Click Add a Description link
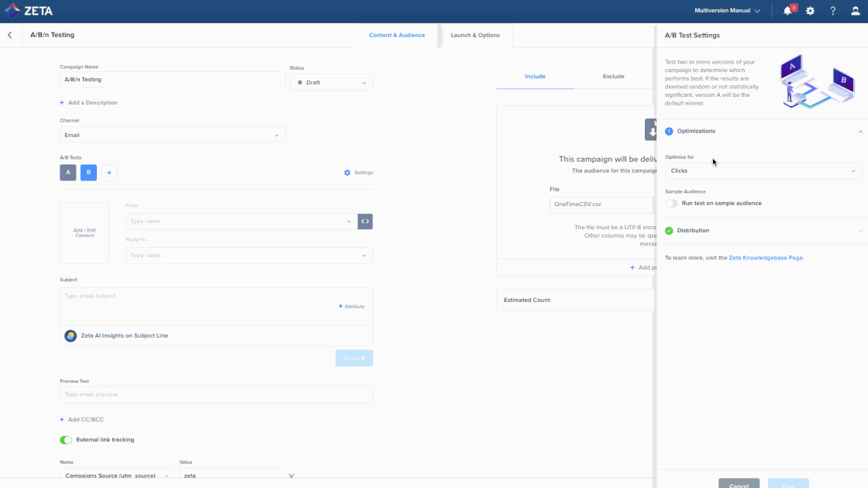The image size is (868, 488). point(88,103)
